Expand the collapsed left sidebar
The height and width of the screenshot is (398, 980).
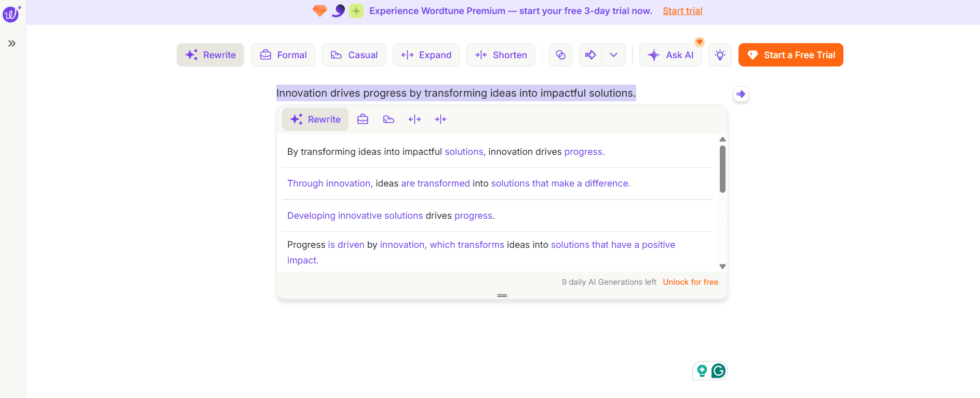point(12,44)
